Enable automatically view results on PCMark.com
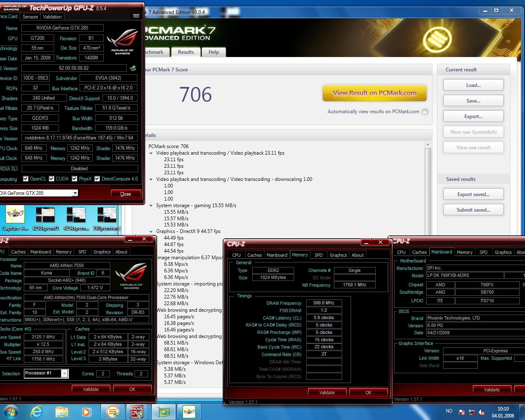The image size is (525, 420). (x=425, y=112)
